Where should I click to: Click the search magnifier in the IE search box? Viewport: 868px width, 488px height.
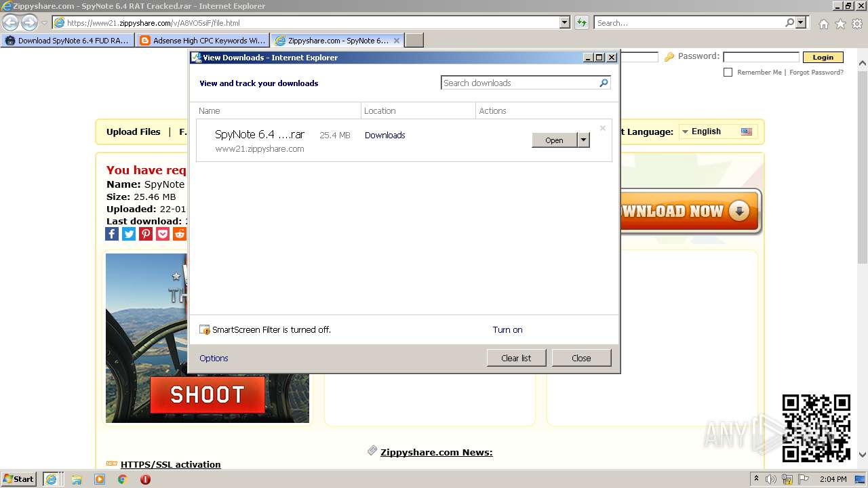coord(789,22)
